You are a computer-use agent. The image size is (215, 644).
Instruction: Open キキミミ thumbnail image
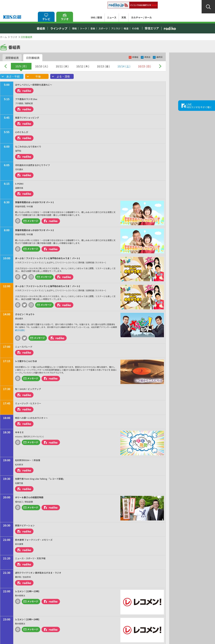tap(142, 443)
